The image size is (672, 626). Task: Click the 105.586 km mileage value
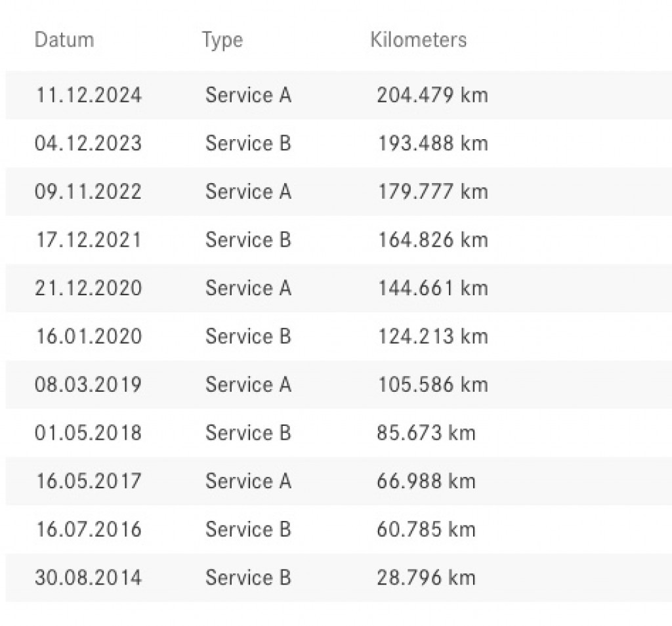click(x=432, y=385)
